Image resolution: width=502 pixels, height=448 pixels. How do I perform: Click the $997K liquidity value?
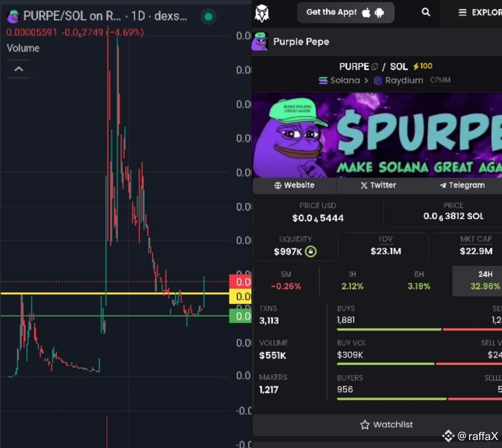(288, 251)
